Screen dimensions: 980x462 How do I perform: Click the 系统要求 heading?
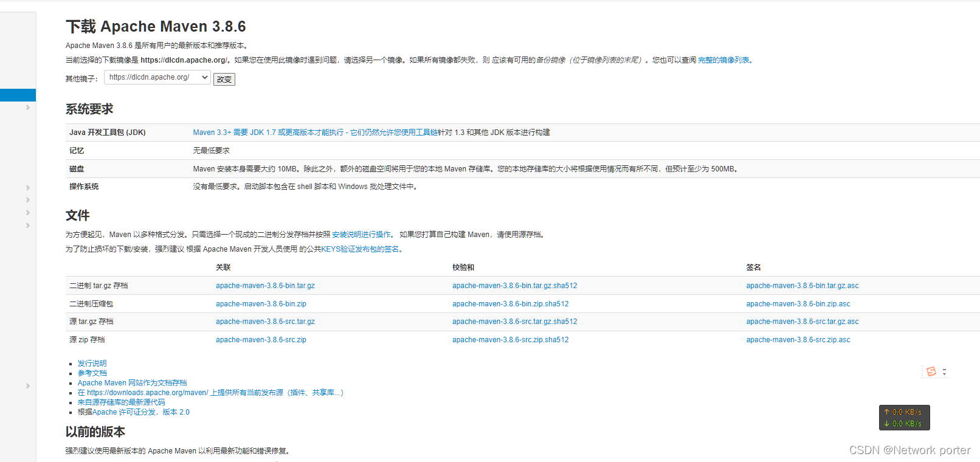(x=89, y=109)
